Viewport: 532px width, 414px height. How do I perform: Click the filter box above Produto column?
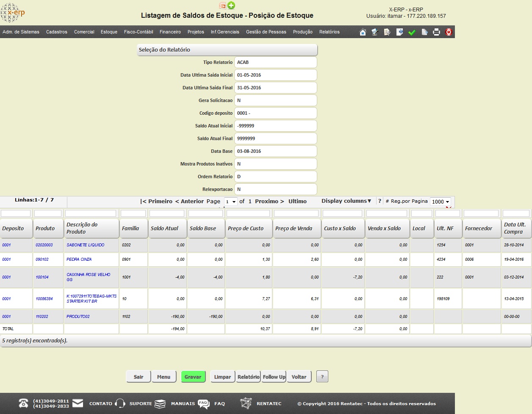coord(48,213)
